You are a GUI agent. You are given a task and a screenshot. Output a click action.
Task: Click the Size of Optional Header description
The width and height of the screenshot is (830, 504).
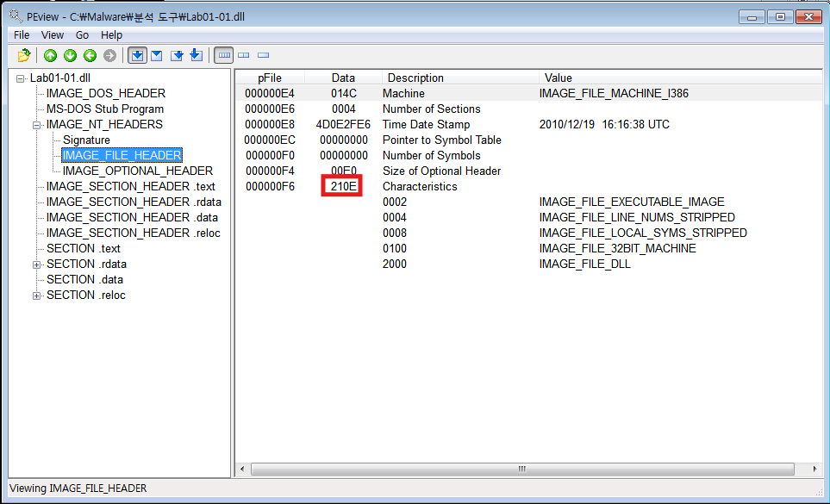point(441,171)
